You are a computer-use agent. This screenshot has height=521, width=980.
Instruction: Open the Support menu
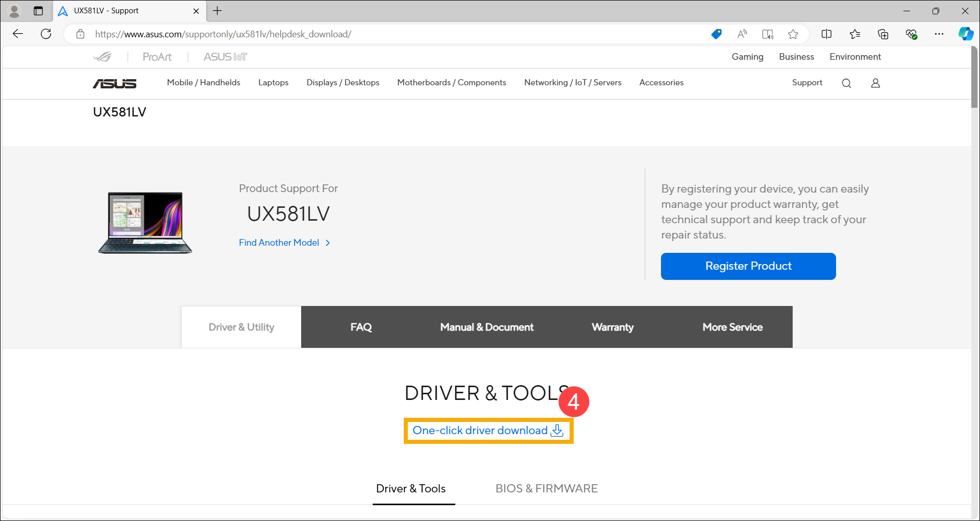point(807,82)
